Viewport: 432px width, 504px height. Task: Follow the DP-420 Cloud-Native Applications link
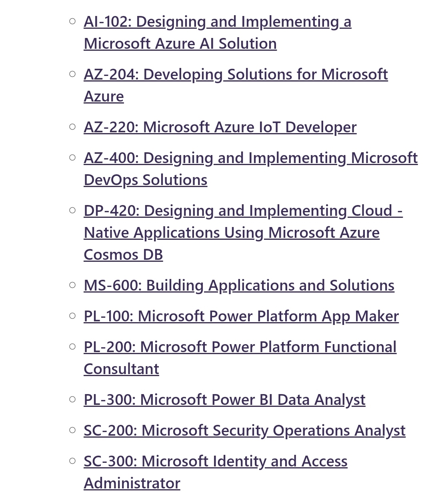[x=243, y=233]
